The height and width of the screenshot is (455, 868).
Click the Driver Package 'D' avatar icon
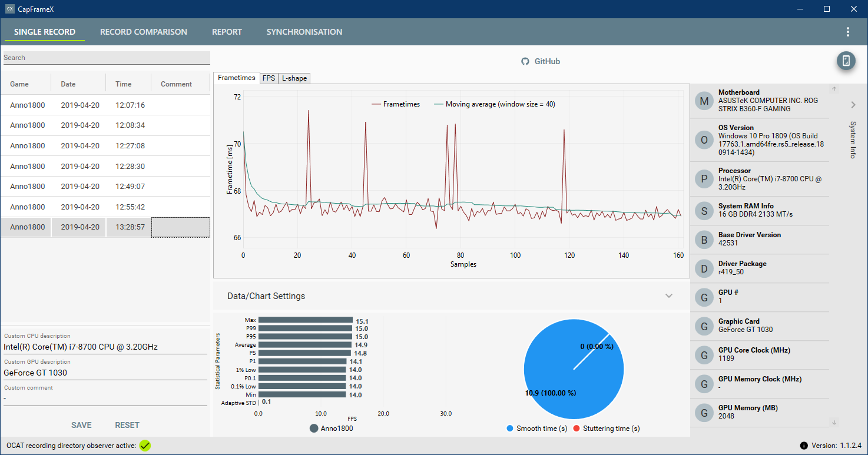coord(704,268)
